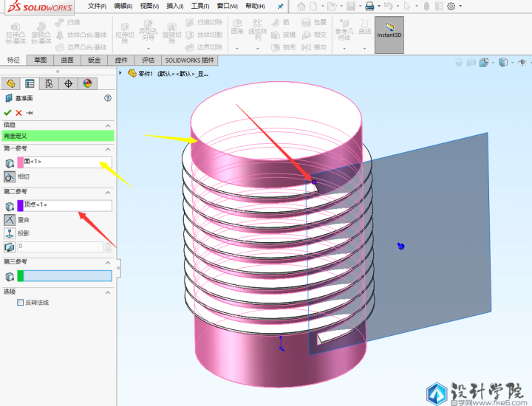This screenshot has height=406, width=532.
Task: Switch to the 钣金 tab
Action: [x=95, y=61]
